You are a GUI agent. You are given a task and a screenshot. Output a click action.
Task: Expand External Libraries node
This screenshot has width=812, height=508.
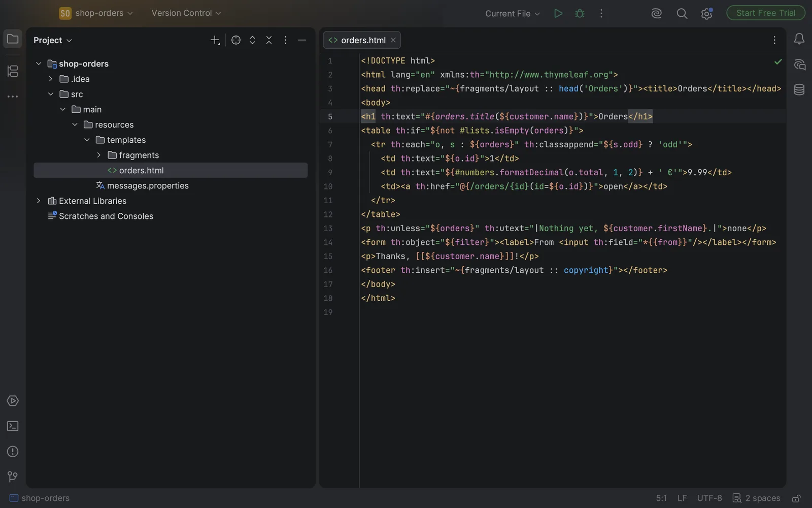(39, 201)
